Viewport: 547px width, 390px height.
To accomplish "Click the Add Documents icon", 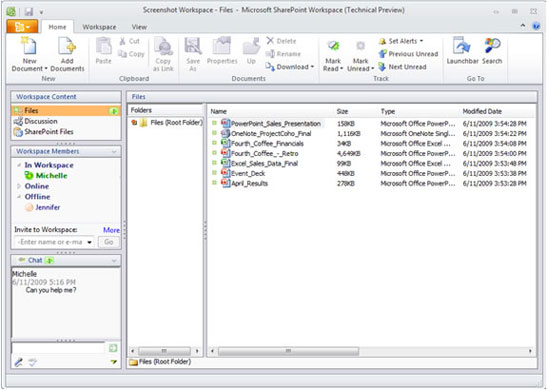I will pyautogui.click(x=67, y=46).
